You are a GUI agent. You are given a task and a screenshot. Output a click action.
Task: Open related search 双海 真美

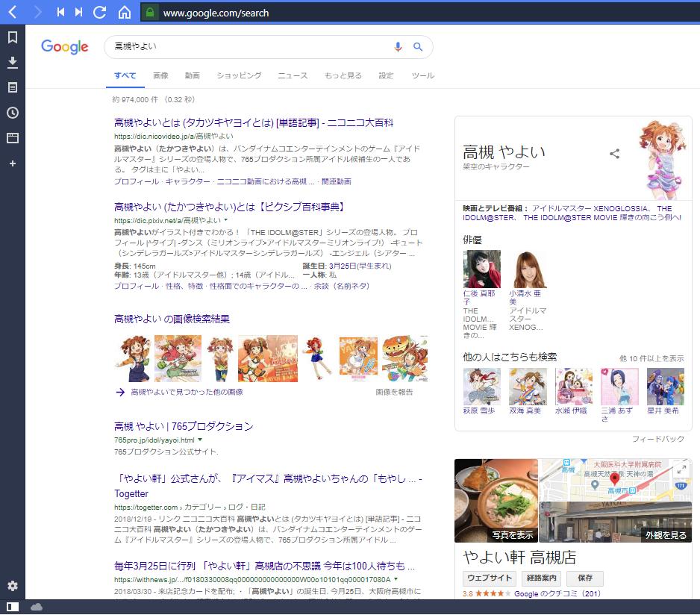528,392
